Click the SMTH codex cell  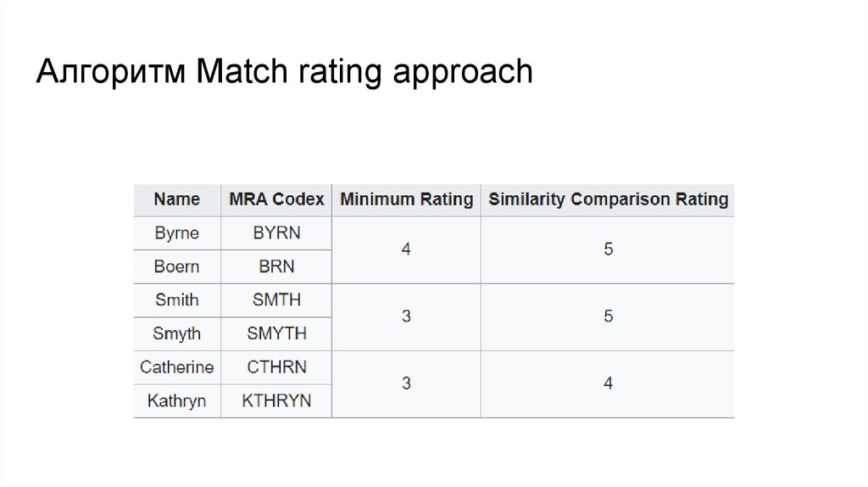tap(276, 300)
